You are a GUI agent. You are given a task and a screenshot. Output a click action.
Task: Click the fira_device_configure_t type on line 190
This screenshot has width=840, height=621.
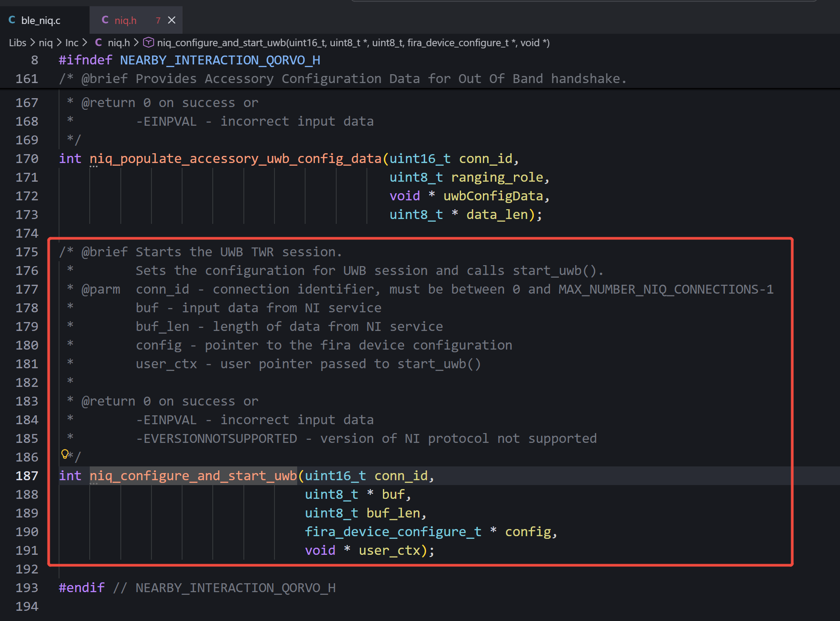pyautogui.click(x=393, y=532)
